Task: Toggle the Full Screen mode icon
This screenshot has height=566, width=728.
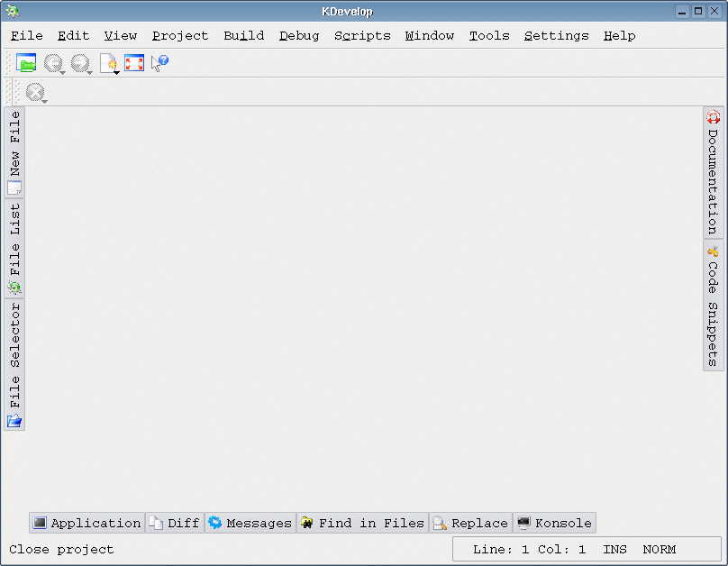Action: [134, 63]
